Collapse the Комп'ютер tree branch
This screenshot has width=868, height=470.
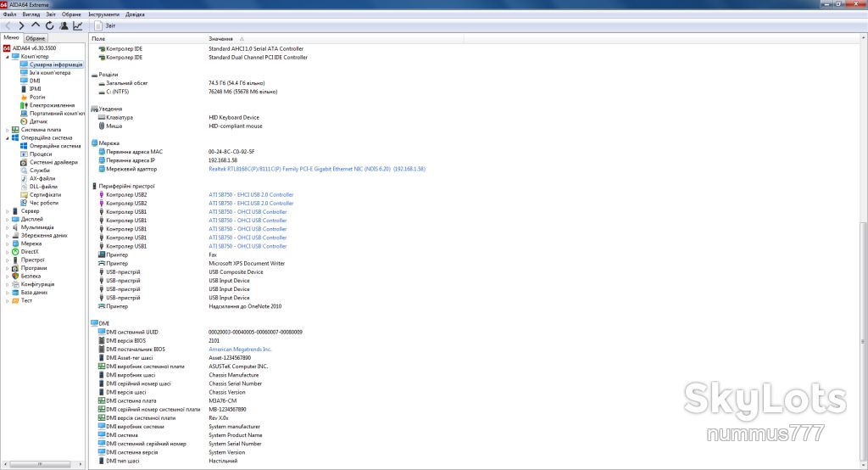tap(7, 57)
